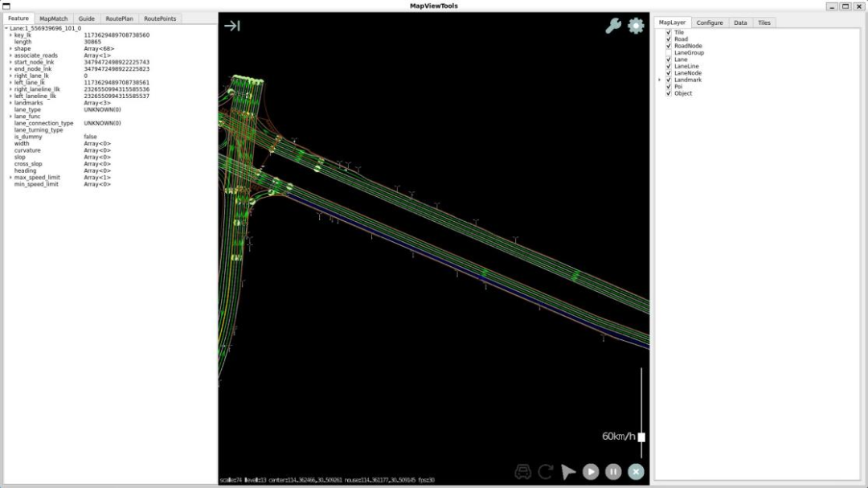Open the wrench tools icon
868x488 pixels.
[613, 26]
